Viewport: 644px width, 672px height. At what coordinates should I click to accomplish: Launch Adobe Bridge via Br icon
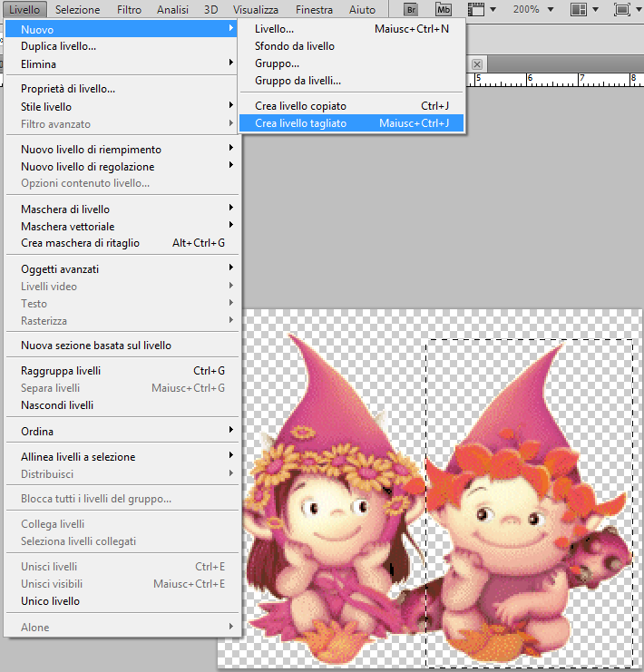click(411, 10)
